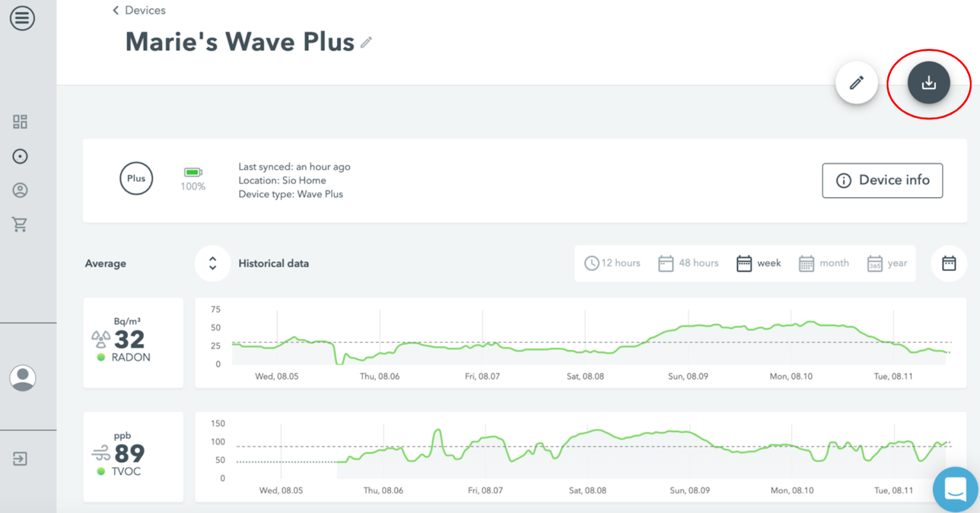This screenshot has width=980, height=513.
Task: Select the 12 hours time range
Action: pyautogui.click(x=612, y=263)
